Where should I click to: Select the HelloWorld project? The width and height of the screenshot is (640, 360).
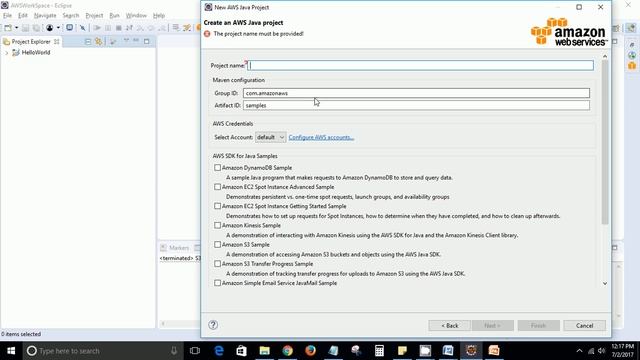point(36,53)
